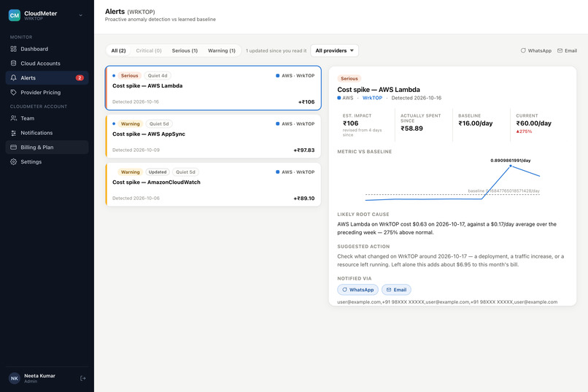Click the Serious badge in detail panel
The height and width of the screenshot is (392, 588).
coord(349,79)
